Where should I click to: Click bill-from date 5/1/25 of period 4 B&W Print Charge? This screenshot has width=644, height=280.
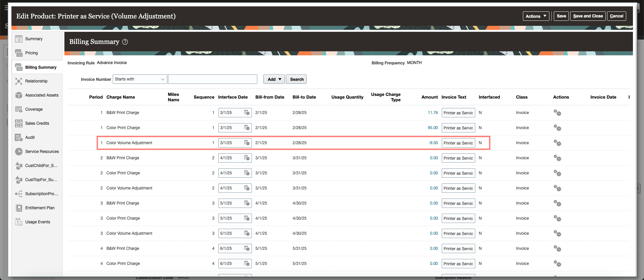(261, 248)
